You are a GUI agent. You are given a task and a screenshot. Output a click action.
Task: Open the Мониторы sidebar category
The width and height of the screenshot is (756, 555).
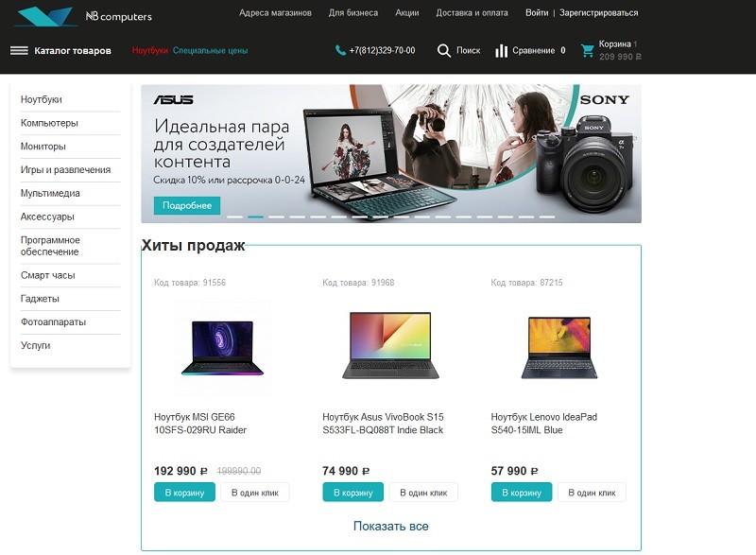tap(43, 147)
